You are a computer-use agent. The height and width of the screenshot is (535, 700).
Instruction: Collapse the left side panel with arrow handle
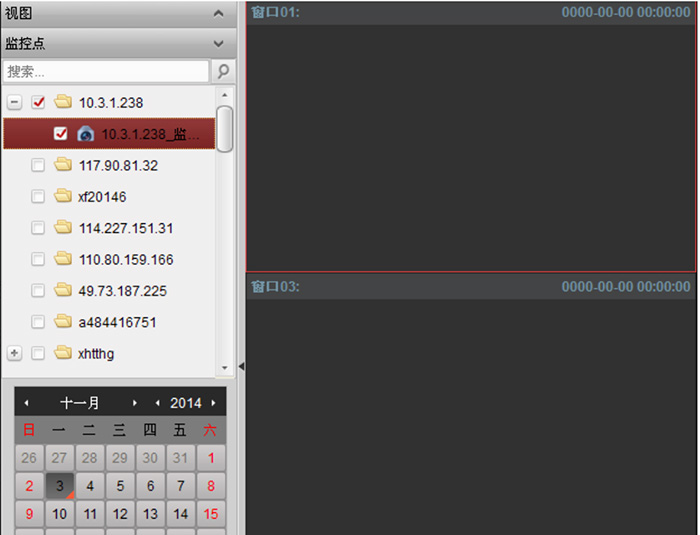pyautogui.click(x=241, y=367)
